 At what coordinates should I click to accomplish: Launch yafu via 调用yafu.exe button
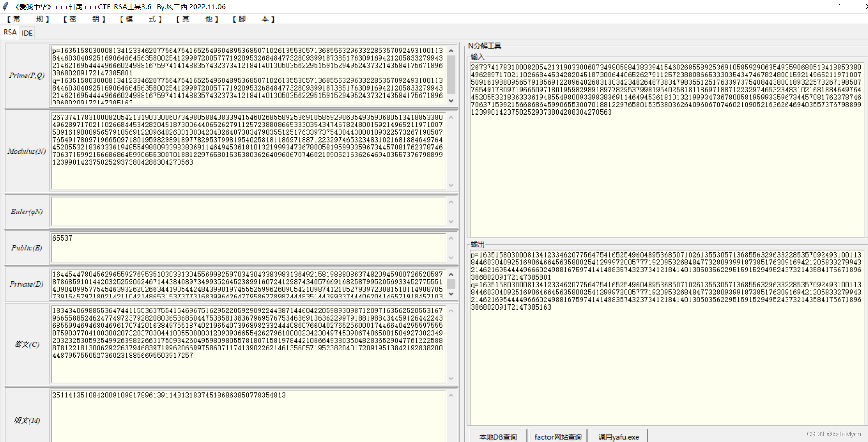619,437
